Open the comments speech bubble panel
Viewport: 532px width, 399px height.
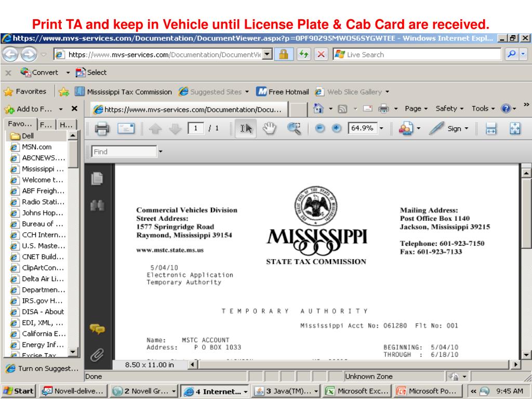pyautogui.click(x=97, y=329)
